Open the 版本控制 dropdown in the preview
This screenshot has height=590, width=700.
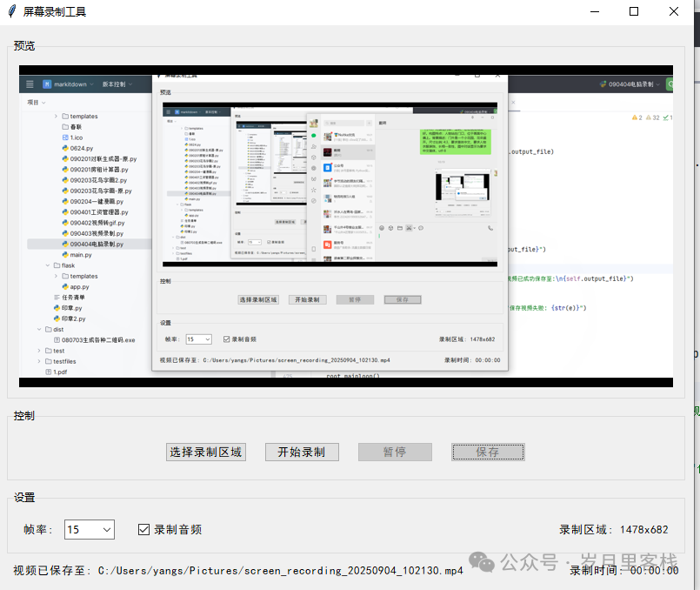coord(117,84)
